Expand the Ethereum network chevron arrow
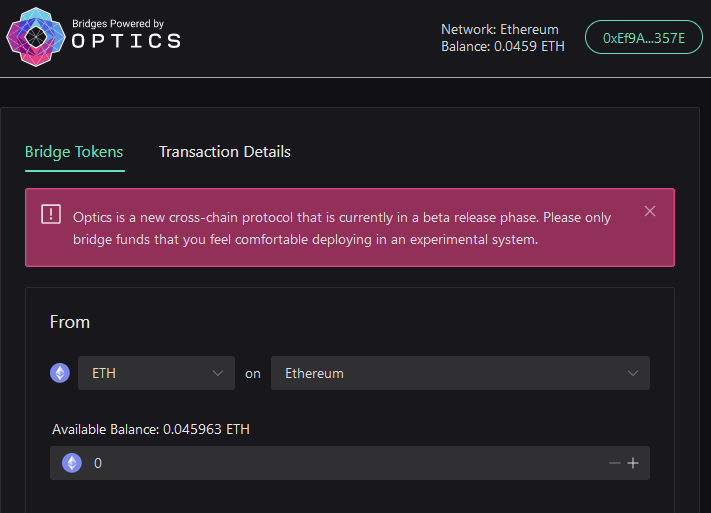This screenshot has width=711, height=513. (x=632, y=373)
